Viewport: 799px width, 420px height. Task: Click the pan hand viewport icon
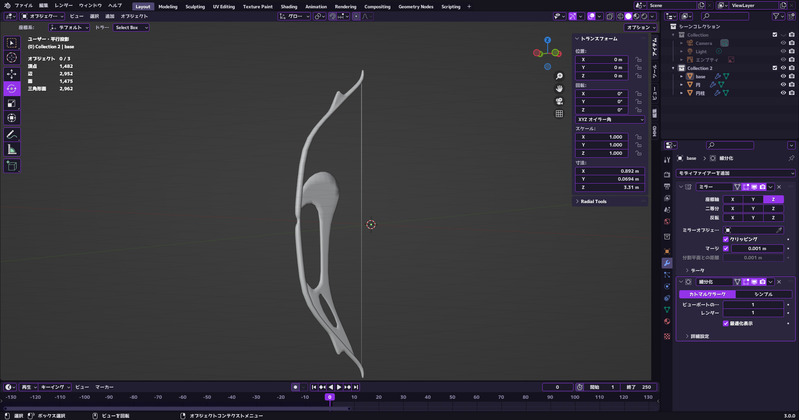pyautogui.click(x=559, y=88)
